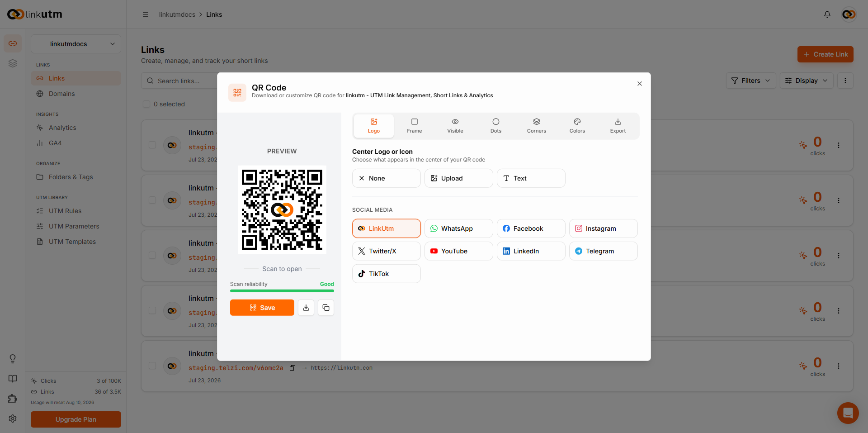Click the linkutmdocs breadcrumb
This screenshot has height=433, width=868.
(177, 14)
